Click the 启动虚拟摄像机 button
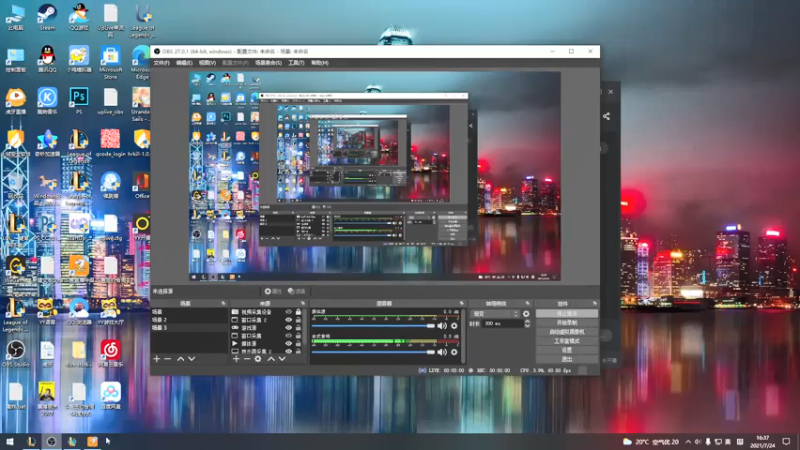This screenshot has height=450, width=800. 566,332
